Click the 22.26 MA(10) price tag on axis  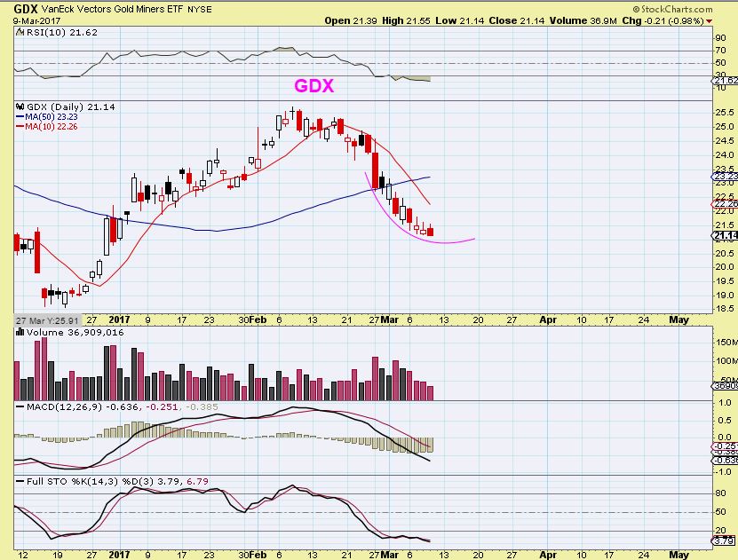pyautogui.click(x=725, y=203)
